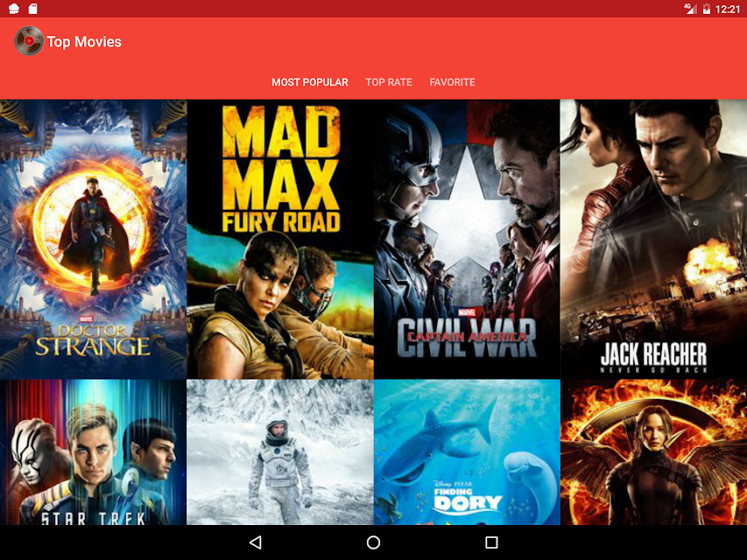Image resolution: width=747 pixels, height=560 pixels.
Task: Open the astronaut in snow movie poster
Action: click(x=280, y=451)
